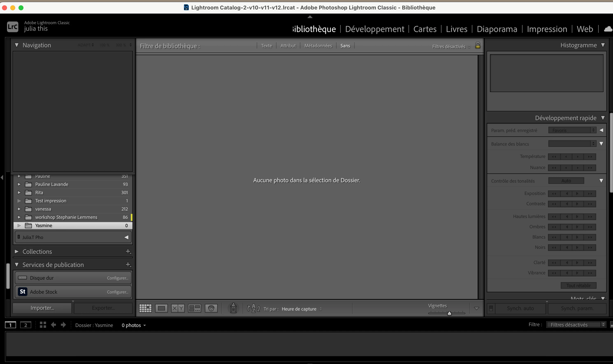This screenshot has width=613, height=364.
Task: Toggle the Synch. auto switch
Action: pos(491,308)
